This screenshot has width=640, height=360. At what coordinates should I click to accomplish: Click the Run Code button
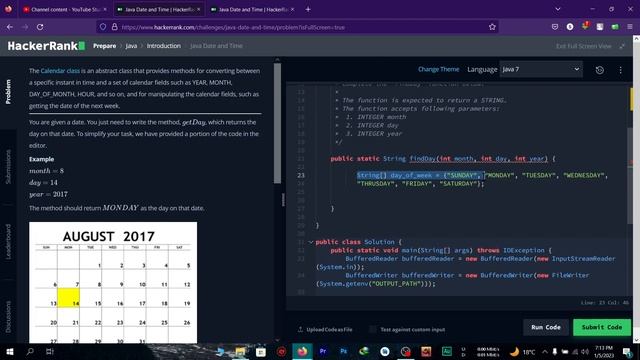coord(546,327)
